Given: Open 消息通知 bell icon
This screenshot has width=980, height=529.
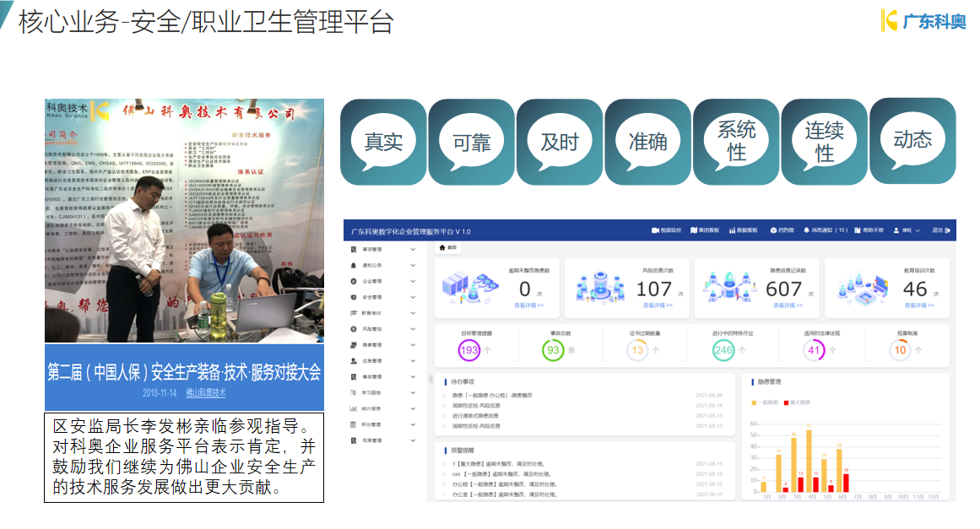Looking at the screenshot, I should pyautogui.click(x=806, y=230).
